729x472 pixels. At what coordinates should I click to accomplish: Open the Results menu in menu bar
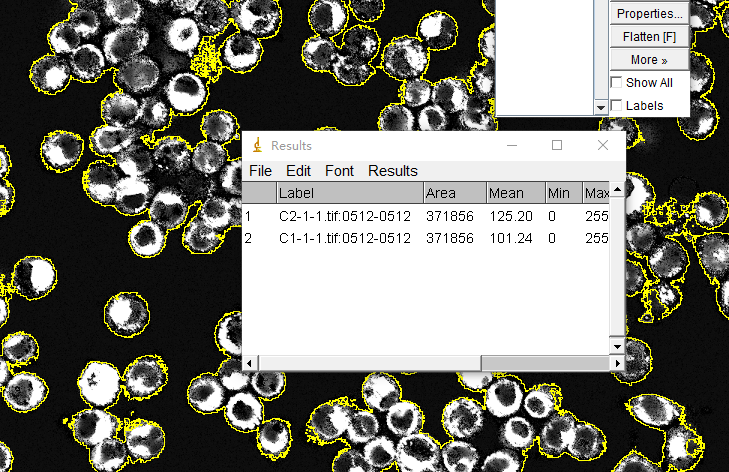(x=392, y=171)
